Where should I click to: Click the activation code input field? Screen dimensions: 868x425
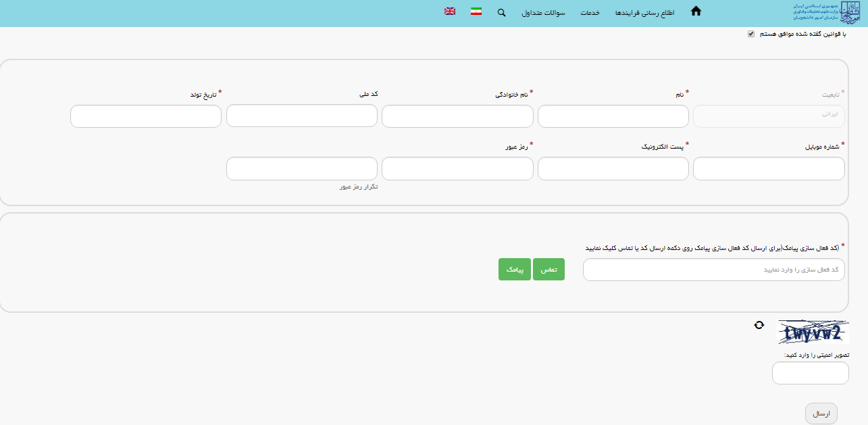pos(713,270)
